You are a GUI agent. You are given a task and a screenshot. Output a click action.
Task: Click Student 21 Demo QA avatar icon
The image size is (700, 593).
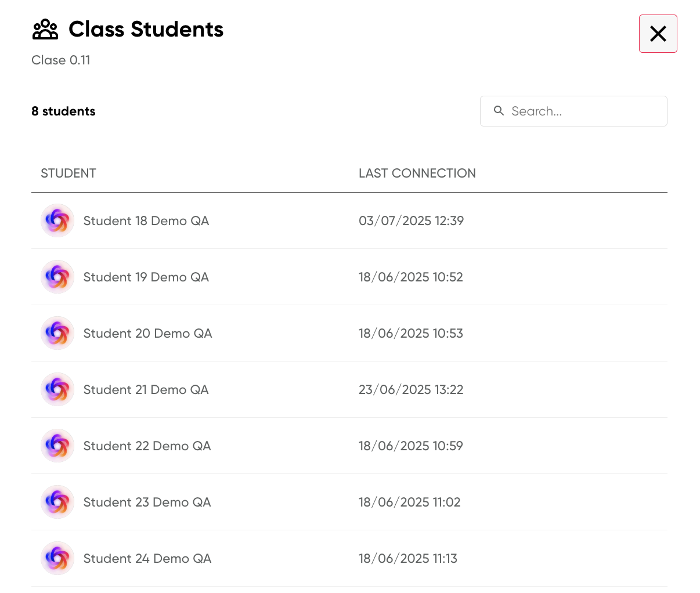(x=57, y=389)
